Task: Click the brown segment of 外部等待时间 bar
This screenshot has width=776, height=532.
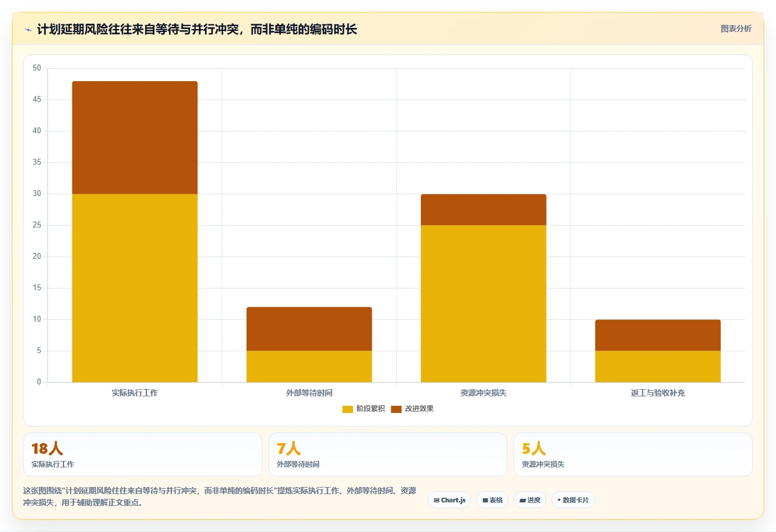Action: click(x=309, y=329)
